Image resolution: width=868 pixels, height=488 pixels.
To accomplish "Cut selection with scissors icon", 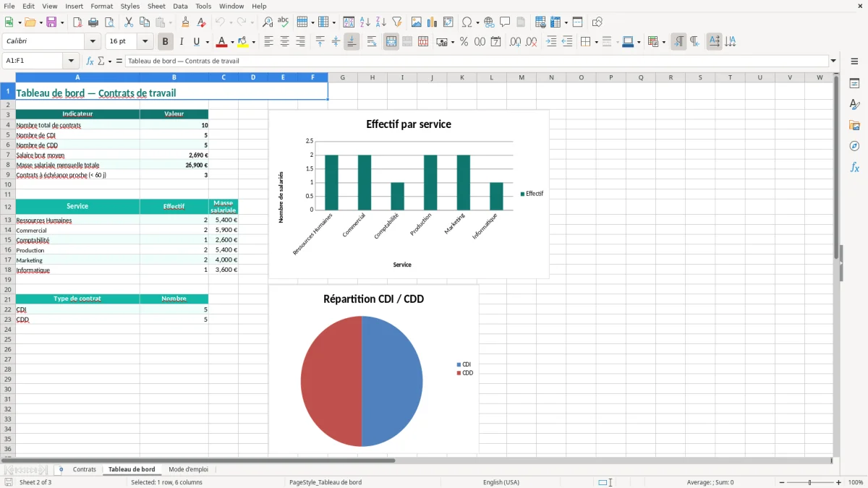I will point(128,22).
